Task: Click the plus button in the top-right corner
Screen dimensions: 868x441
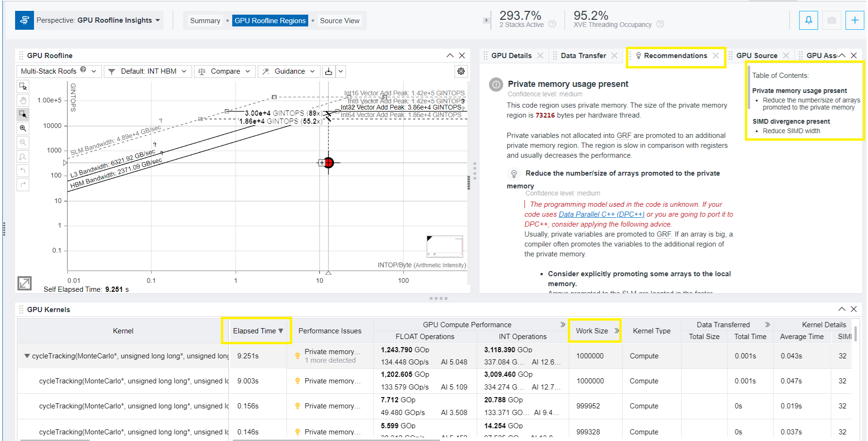Action: pyautogui.click(x=854, y=20)
